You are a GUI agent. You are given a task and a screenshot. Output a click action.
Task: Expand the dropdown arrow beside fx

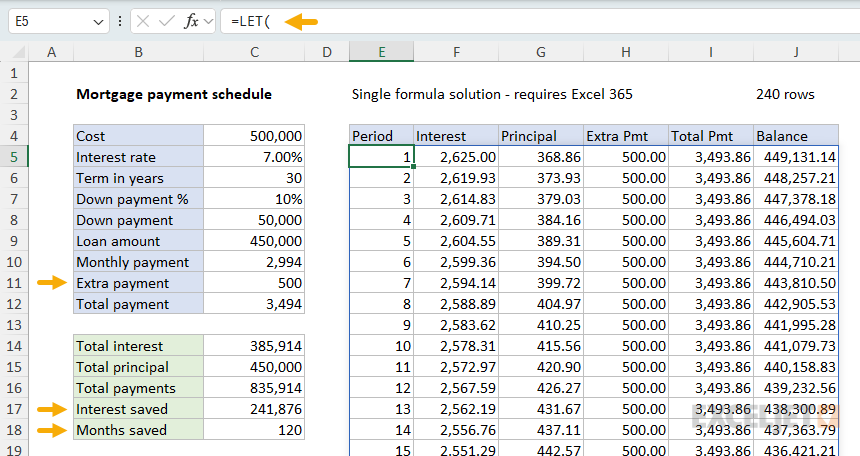(x=208, y=22)
